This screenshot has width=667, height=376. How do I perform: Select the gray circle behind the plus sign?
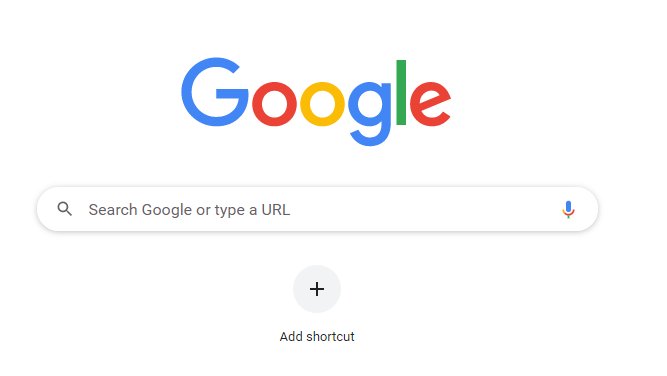[317, 289]
